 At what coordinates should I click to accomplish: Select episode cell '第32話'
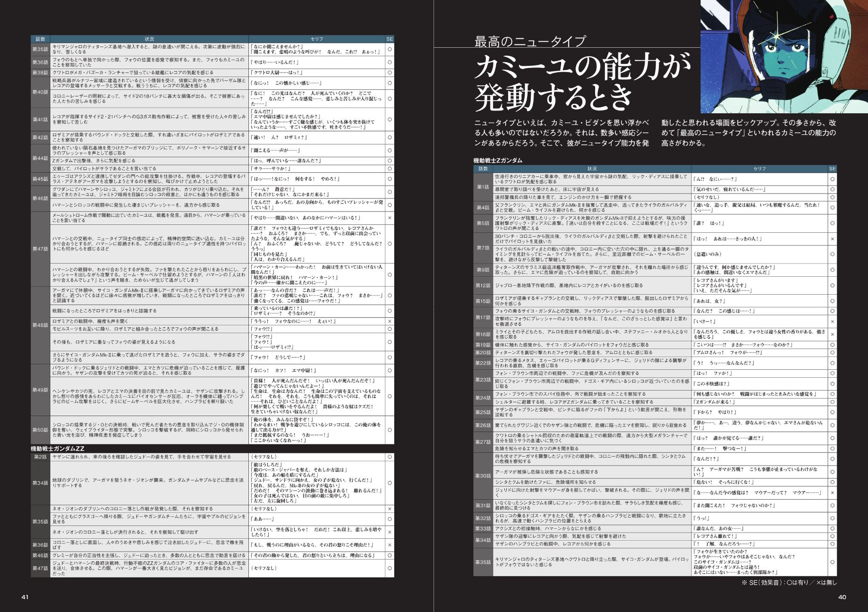coord(483,518)
